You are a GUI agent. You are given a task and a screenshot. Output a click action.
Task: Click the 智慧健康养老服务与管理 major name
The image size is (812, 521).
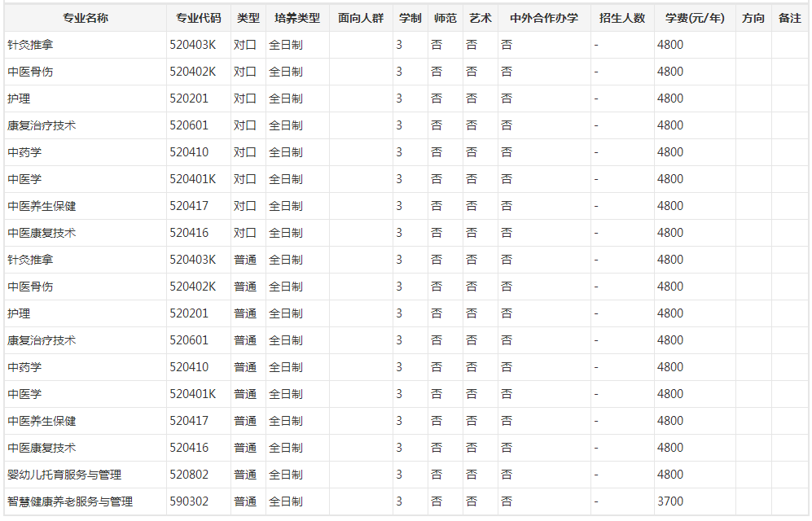[70, 501]
